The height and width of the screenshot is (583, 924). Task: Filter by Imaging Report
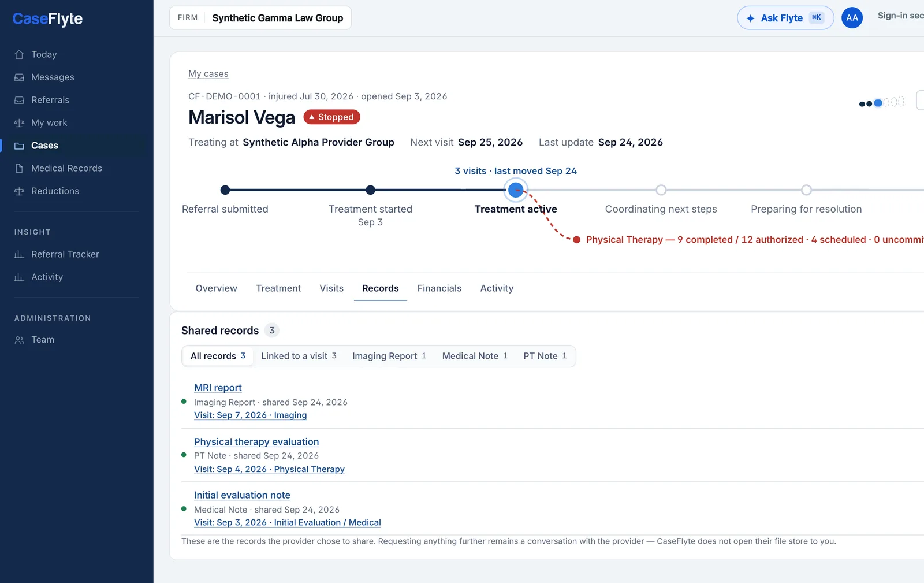[x=389, y=356]
